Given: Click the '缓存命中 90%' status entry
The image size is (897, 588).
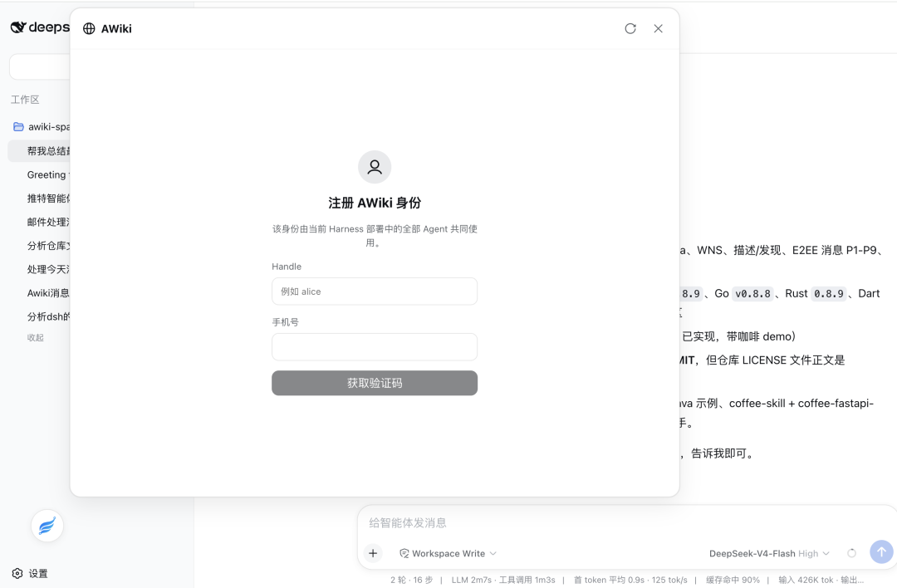Looking at the screenshot, I should (733, 580).
